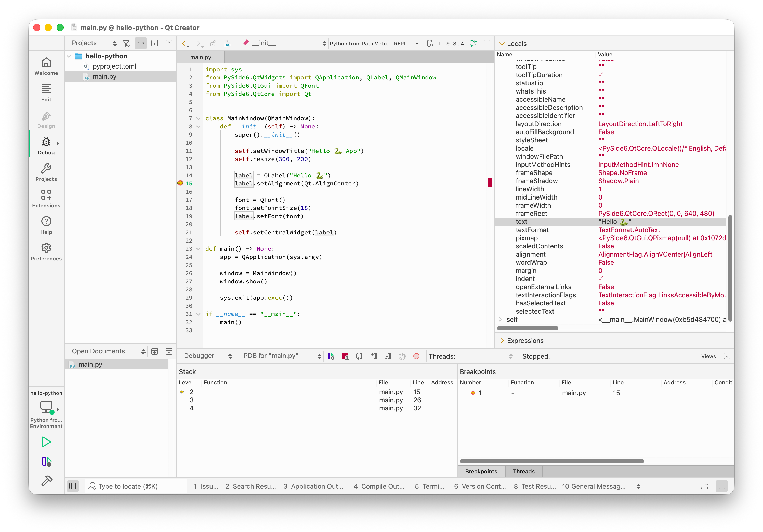Click the Locals horizontal scrollbar

527,328
